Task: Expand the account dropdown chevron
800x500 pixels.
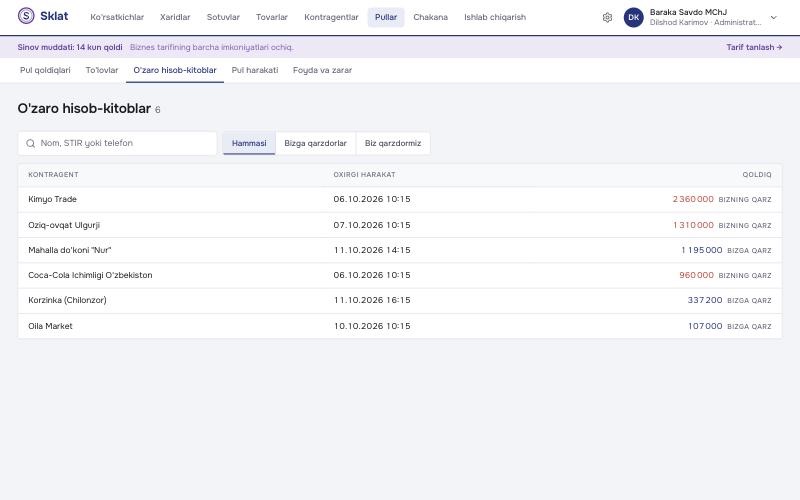Action: coord(773,17)
